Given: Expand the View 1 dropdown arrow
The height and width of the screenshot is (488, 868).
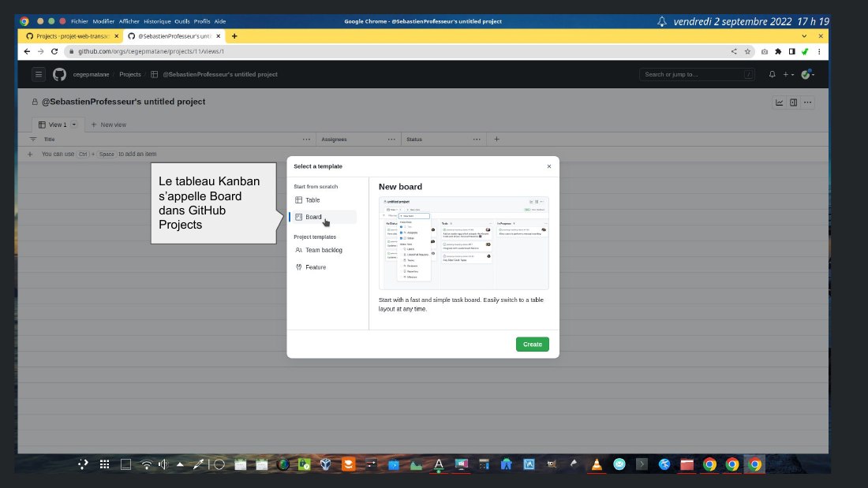Looking at the screenshot, I should 73,125.
